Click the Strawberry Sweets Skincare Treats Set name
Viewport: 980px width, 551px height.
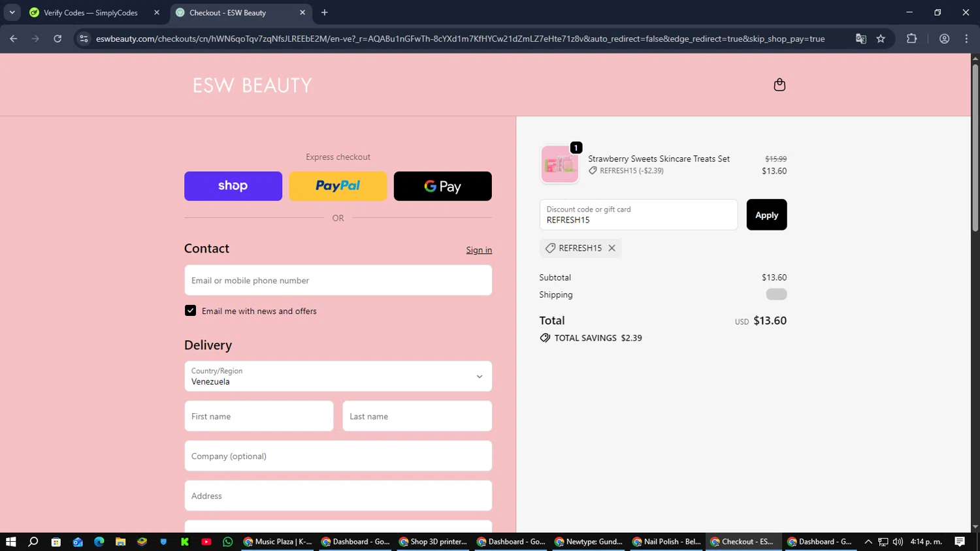pyautogui.click(x=659, y=159)
